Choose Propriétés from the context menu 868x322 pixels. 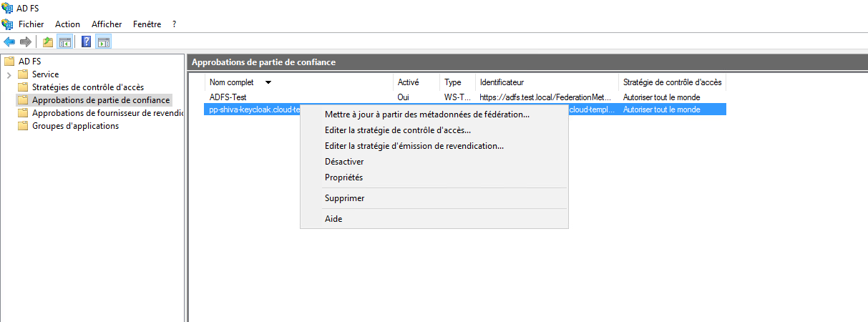[x=343, y=177]
